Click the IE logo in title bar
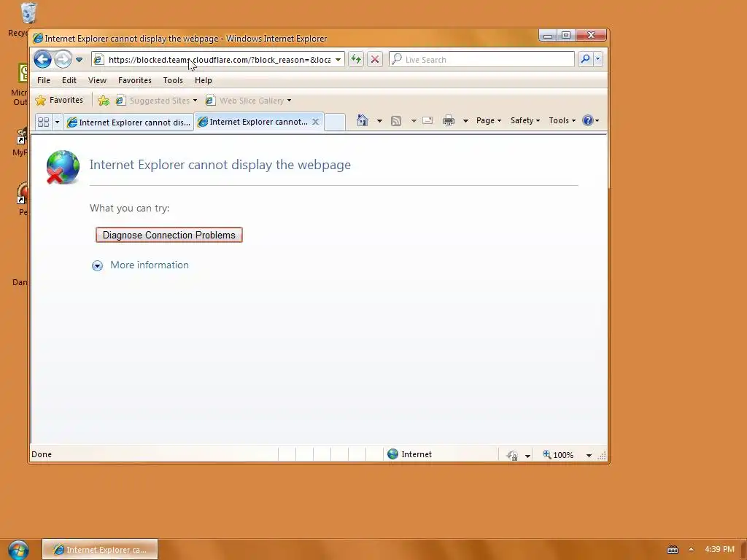 coord(38,39)
